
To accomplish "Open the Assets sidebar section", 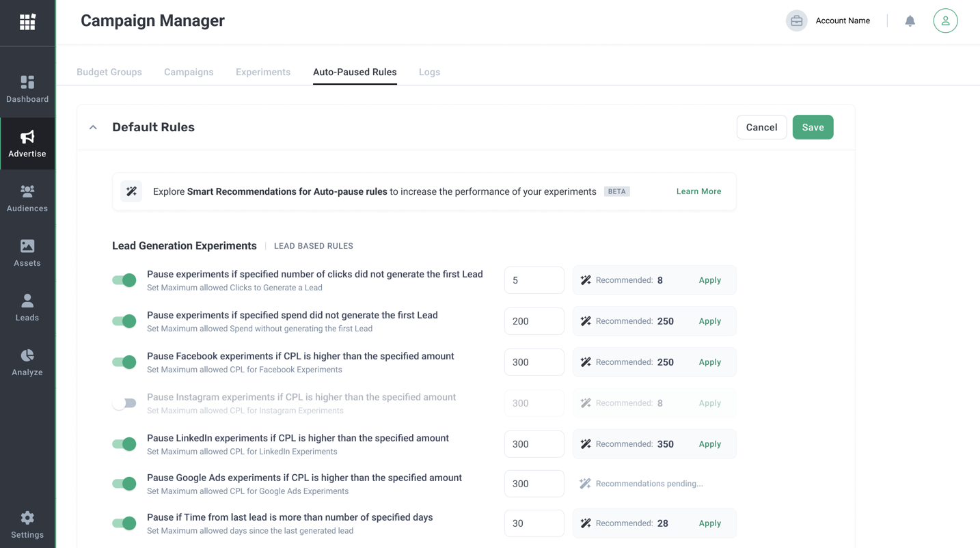I will click(27, 254).
